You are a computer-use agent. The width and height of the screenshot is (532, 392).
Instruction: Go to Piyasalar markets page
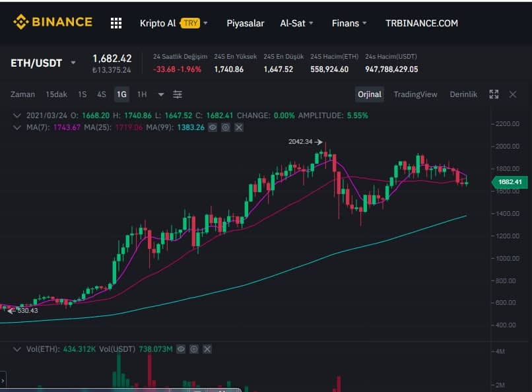coord(245,23)
